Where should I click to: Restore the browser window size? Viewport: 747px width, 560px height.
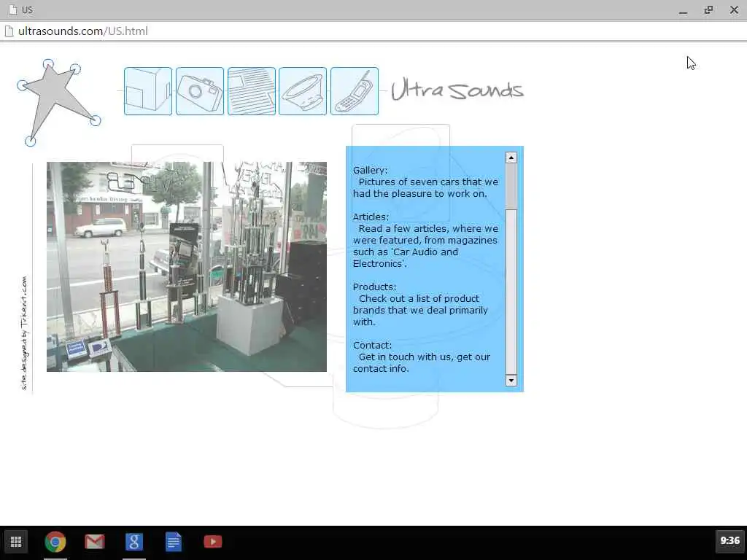[708, 10]
